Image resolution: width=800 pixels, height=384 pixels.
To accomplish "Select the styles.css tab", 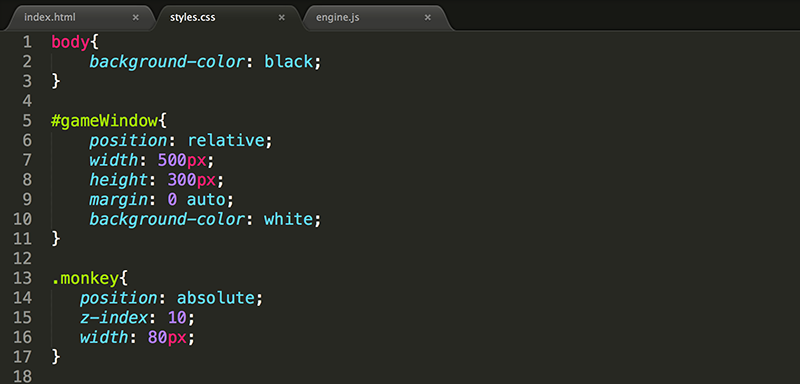I will [x=192, y=17].
